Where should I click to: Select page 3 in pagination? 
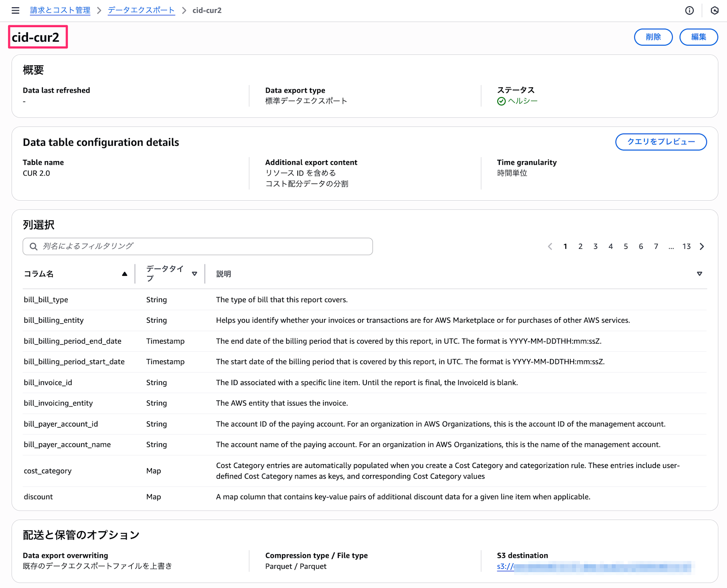pyautogui.click(x=595, y=247)
